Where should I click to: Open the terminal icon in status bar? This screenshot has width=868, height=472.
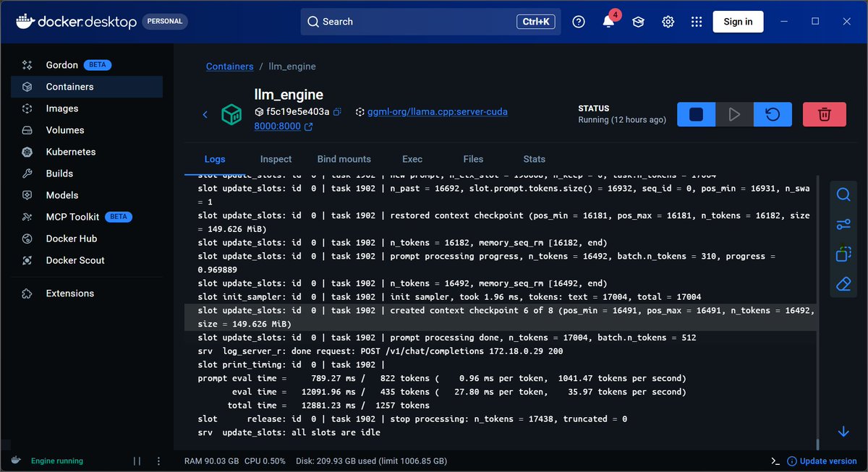[775, 461]
